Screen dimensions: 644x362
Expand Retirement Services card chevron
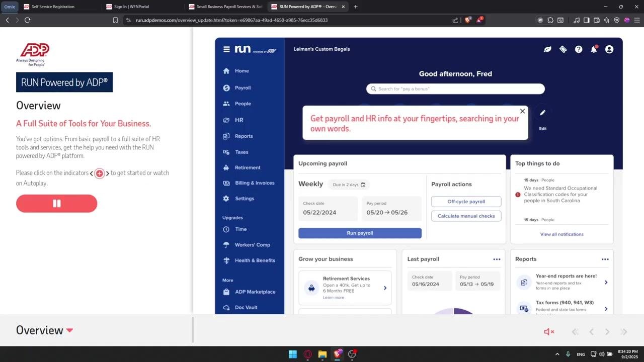[385, 288]
